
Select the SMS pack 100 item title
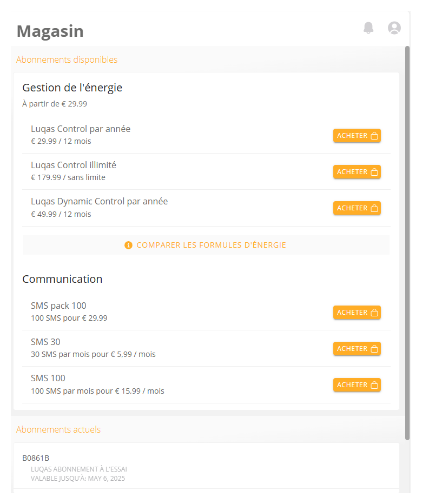click(x=58, y=306)
